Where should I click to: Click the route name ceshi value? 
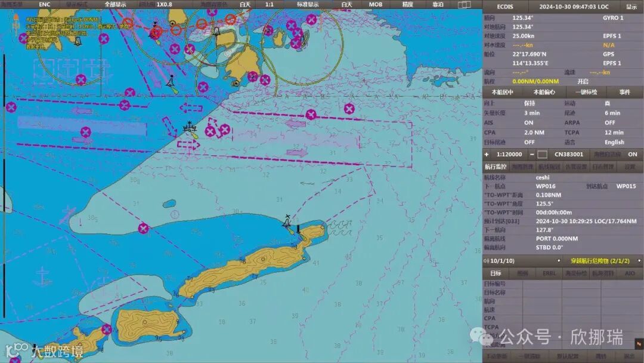point(542,177)
